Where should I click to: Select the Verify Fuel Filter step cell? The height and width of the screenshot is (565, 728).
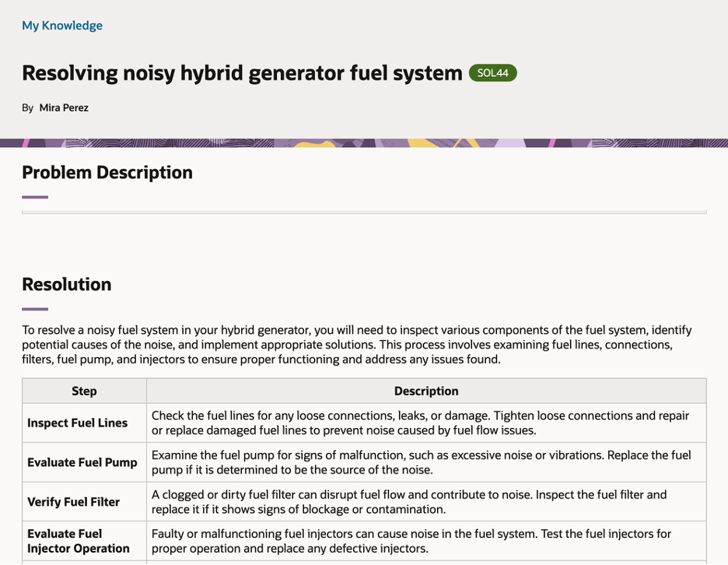(85, 502)
